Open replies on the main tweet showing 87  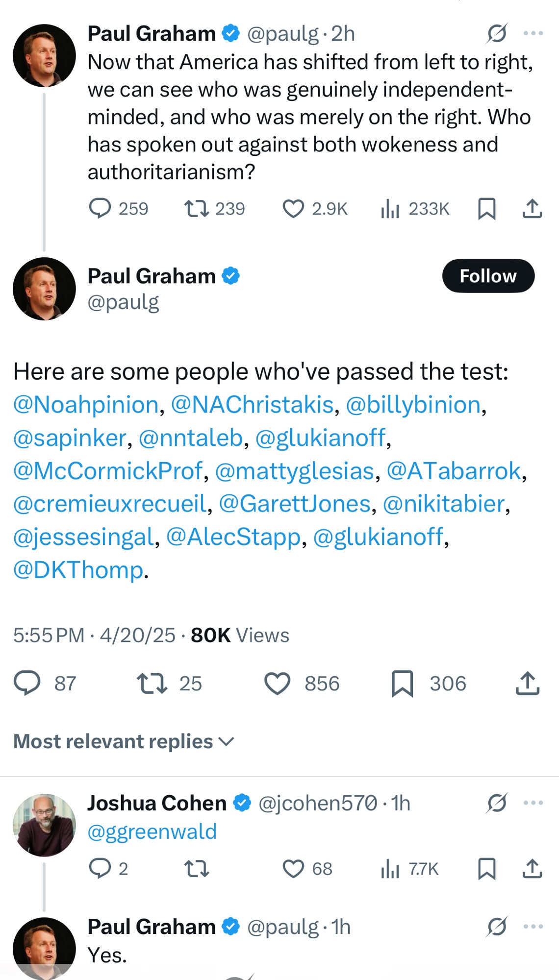(27, 683)
